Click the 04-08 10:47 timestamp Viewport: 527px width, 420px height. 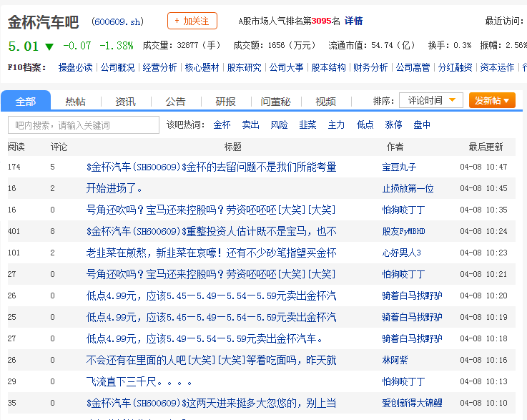tap(483, 167)
